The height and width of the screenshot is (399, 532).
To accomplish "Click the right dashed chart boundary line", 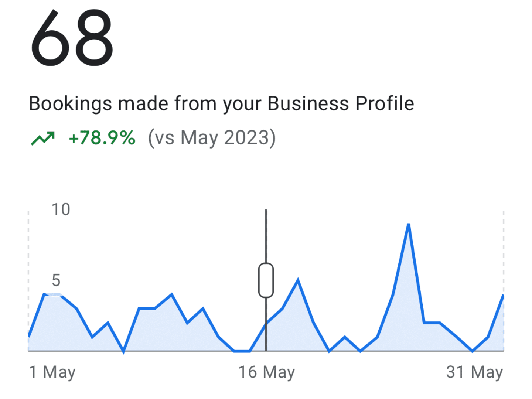I will (x=504, y=251).
